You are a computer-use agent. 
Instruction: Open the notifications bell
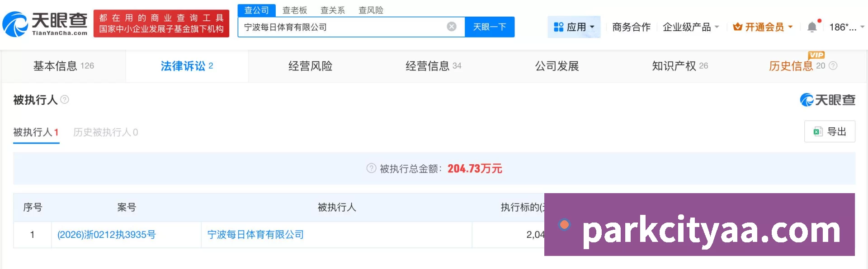point(812,27)
